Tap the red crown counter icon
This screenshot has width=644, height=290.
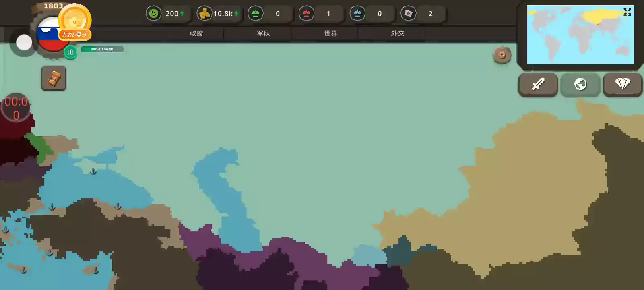pyautogui.click(x=306, y=14)
